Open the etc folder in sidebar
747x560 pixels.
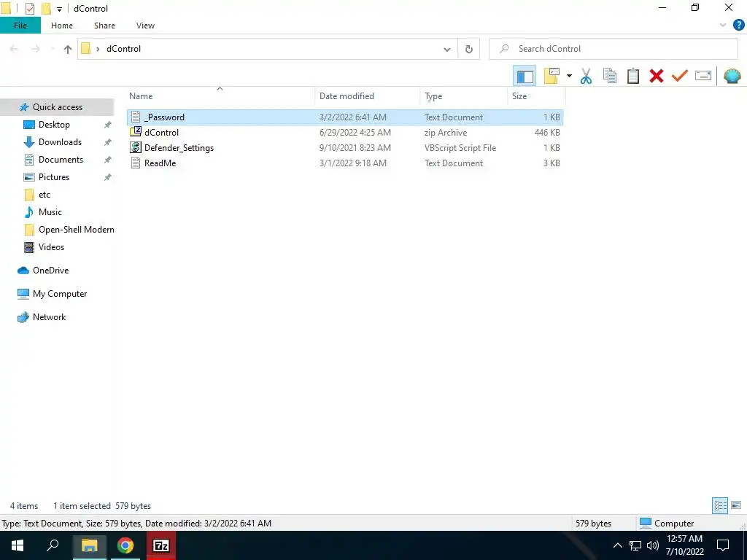pyautogui.click(x=44, y=195)
